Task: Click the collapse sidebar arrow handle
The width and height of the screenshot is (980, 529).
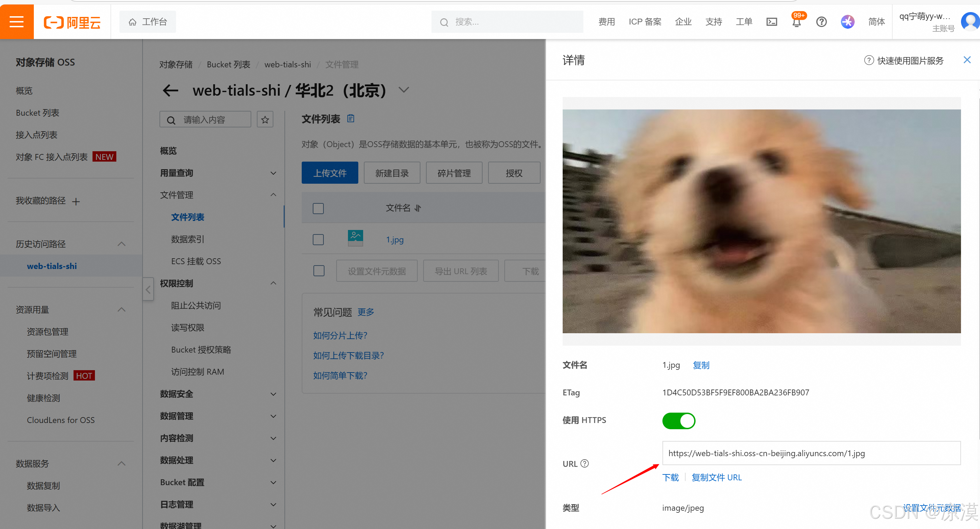Action: (148, 289)
